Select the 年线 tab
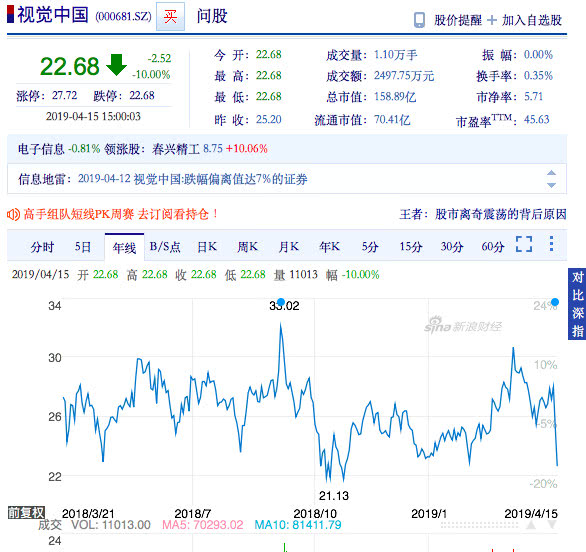 tap(124, 247)
